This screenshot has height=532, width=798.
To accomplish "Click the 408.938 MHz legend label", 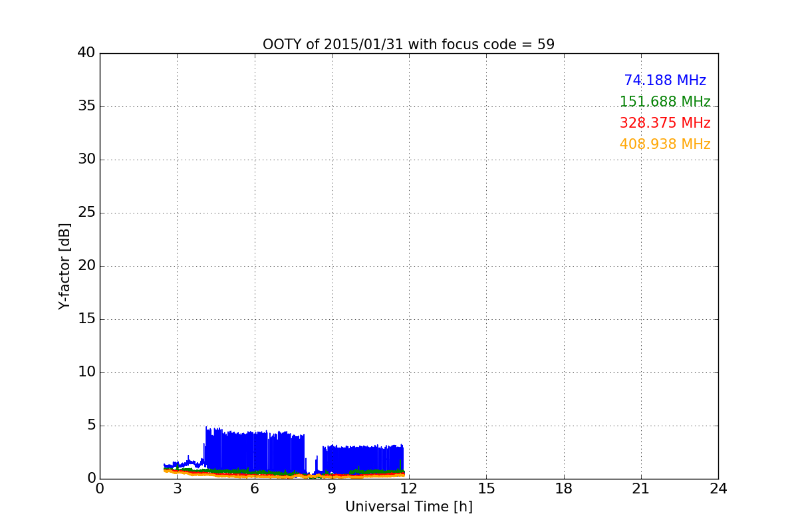I will (665, 144).
